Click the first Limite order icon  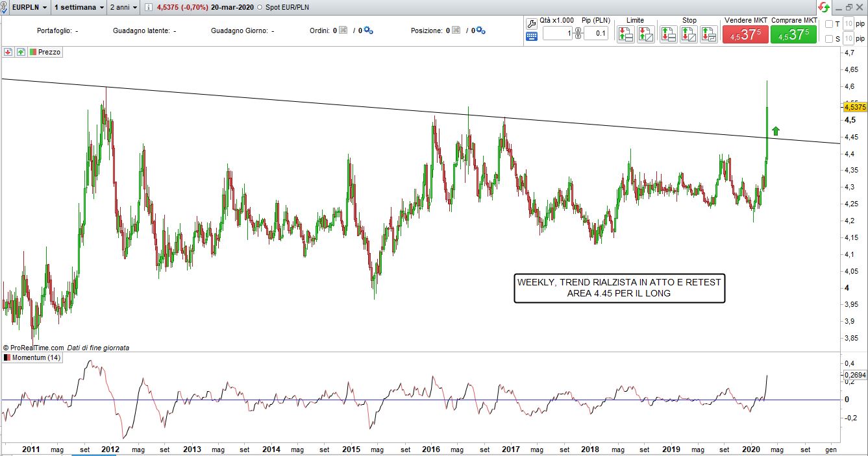point(626,34)
